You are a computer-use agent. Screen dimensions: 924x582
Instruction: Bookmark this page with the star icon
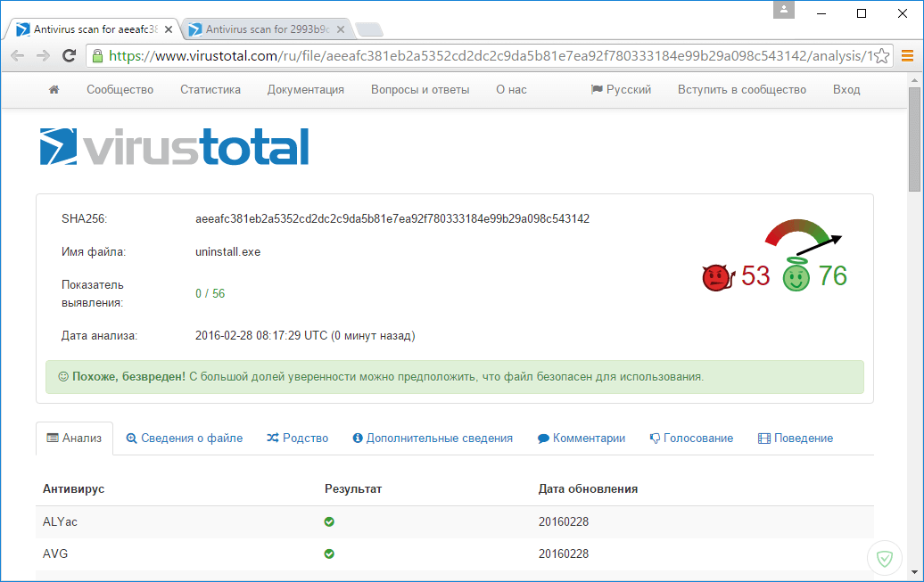click(x=881, y=56)
